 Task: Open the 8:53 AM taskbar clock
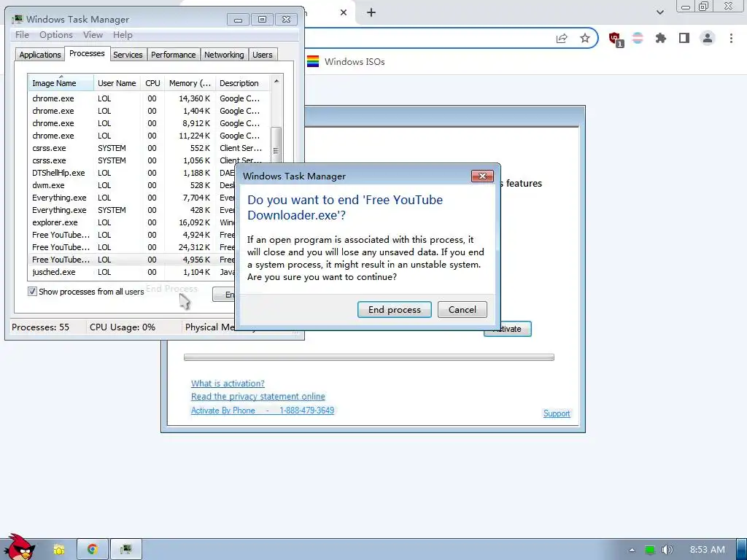tap(707, 550)
